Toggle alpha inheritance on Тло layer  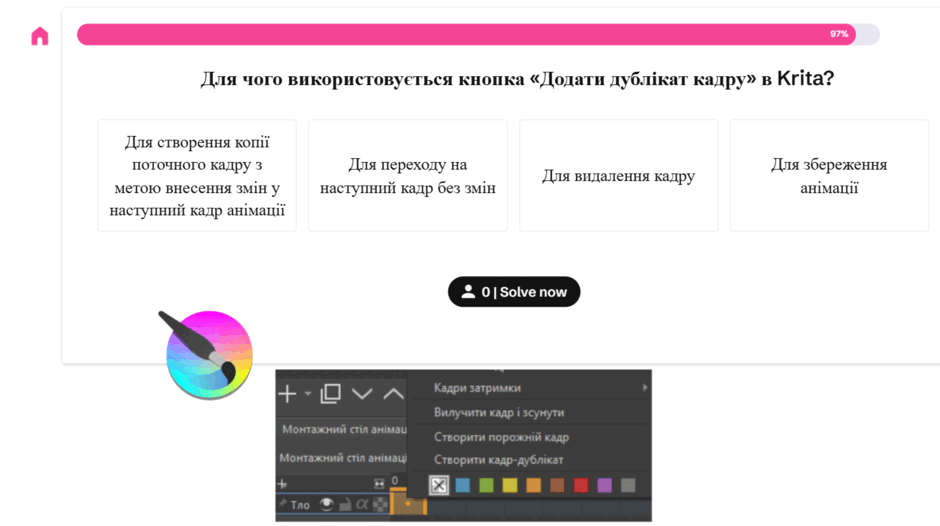361,504
